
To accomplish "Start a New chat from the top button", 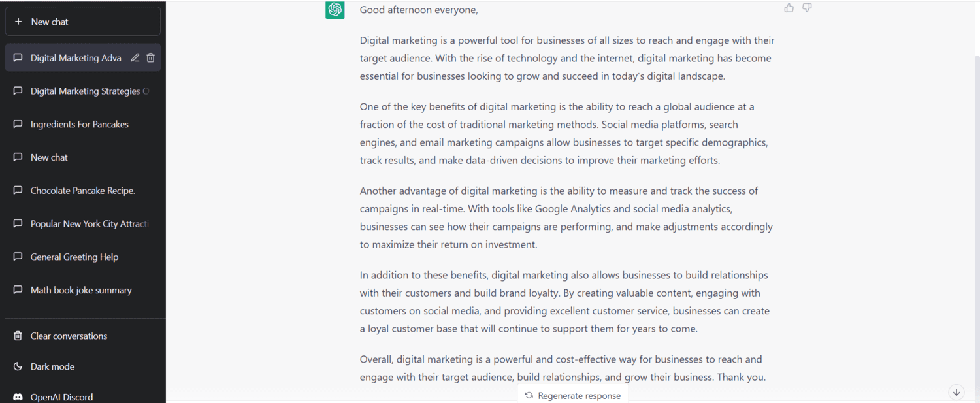I will tap(83, 22).
